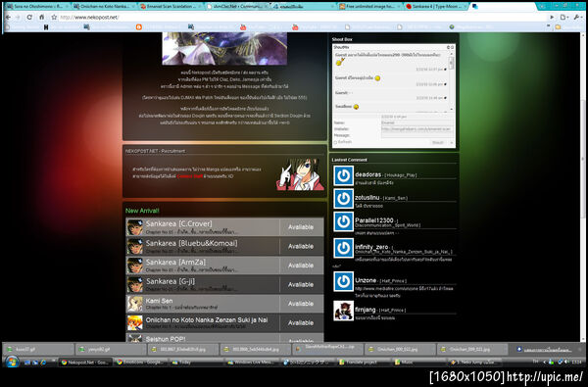Toggle the Refresh checkbox in ShoutMix
588x387 pixels.
click(x=335, y=142)
